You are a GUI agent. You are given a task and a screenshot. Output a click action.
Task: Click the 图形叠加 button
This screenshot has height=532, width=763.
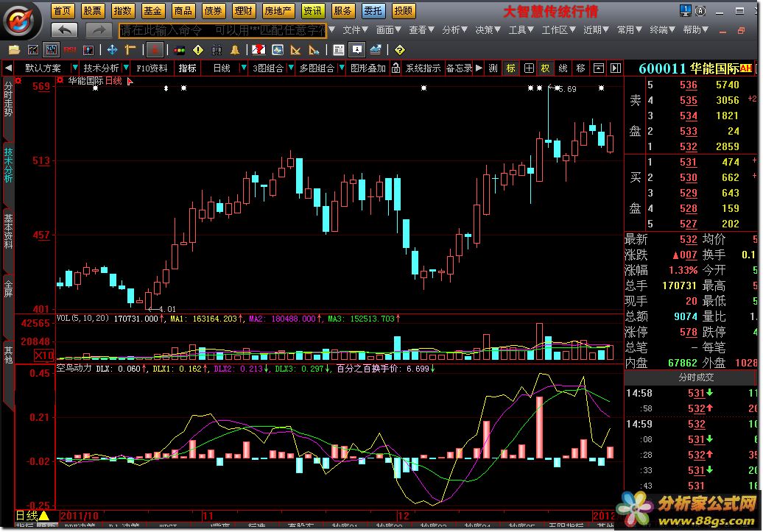point(368,68)
